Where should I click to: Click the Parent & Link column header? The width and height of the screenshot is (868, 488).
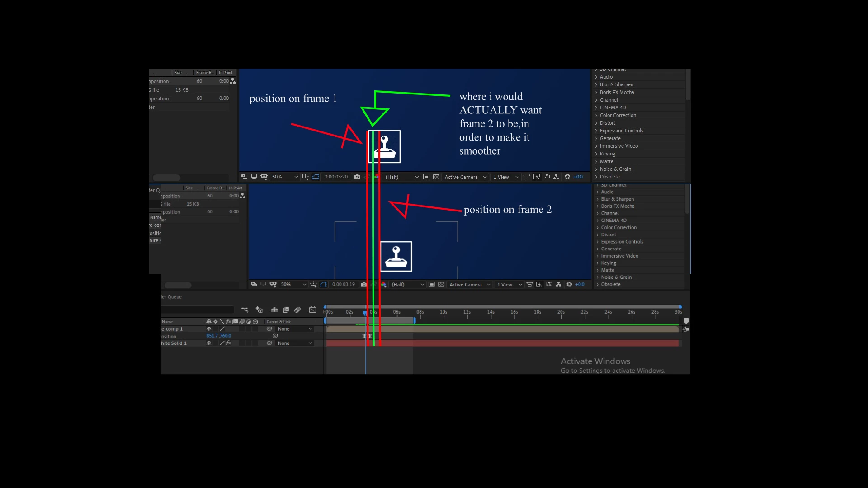[x=279, y=322]
